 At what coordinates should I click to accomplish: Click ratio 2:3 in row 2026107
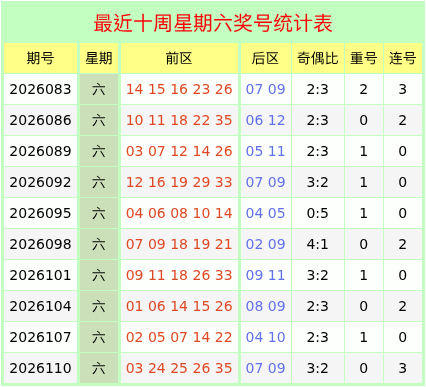(x=318, y=337)
